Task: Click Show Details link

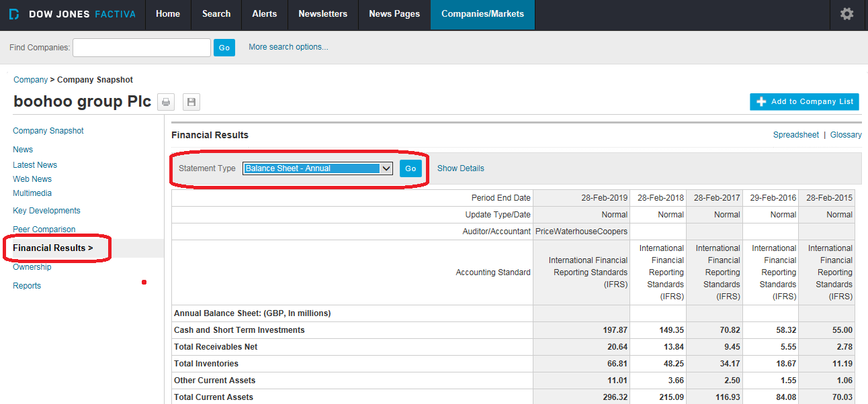Action: 460,168
